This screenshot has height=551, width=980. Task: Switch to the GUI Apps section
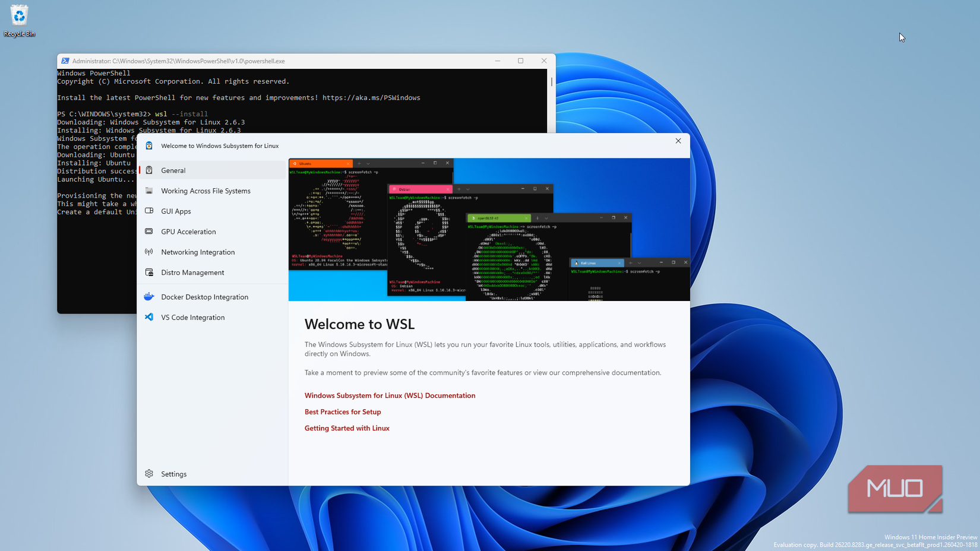click(x=213, y=211)
